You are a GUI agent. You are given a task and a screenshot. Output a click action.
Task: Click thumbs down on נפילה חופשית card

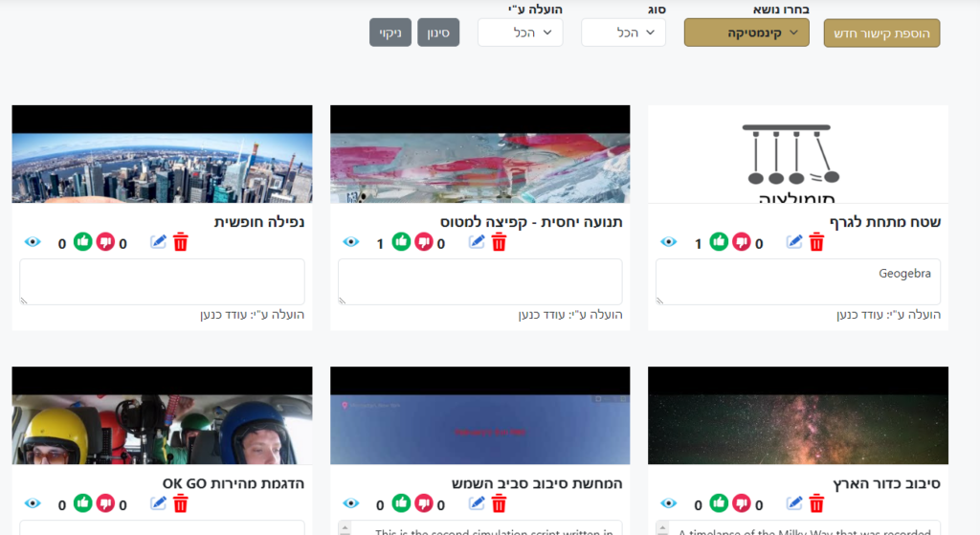point(105,242)
